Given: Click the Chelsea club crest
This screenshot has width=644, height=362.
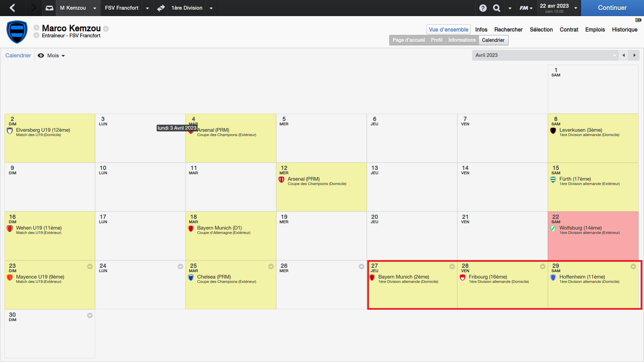Looking at the screenshot, I should point(191,278).
